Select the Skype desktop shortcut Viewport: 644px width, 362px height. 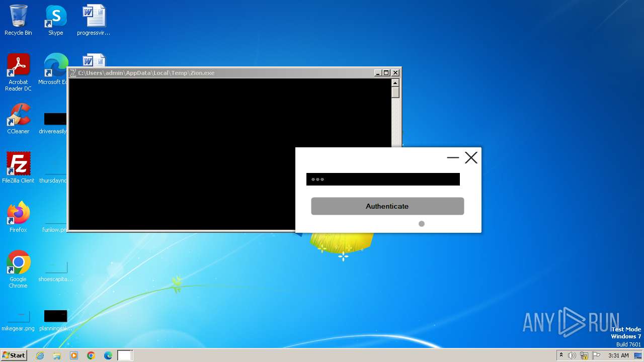click(55, 20)
